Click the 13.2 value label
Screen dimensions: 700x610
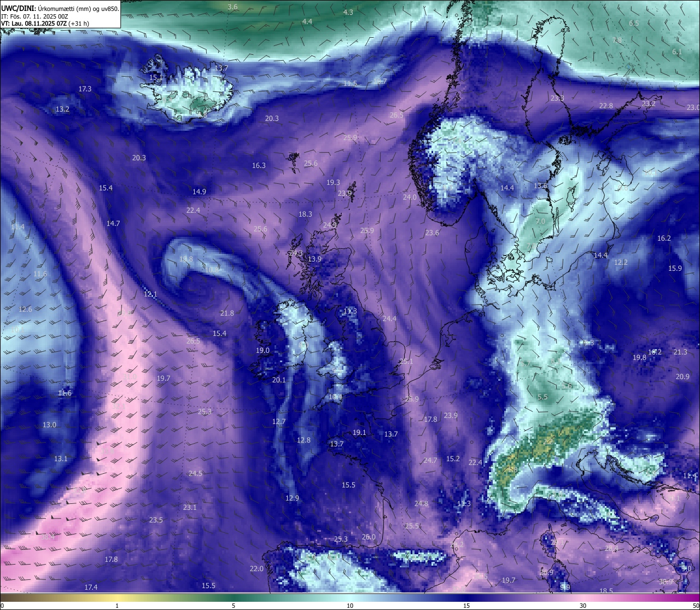[62, 109]
